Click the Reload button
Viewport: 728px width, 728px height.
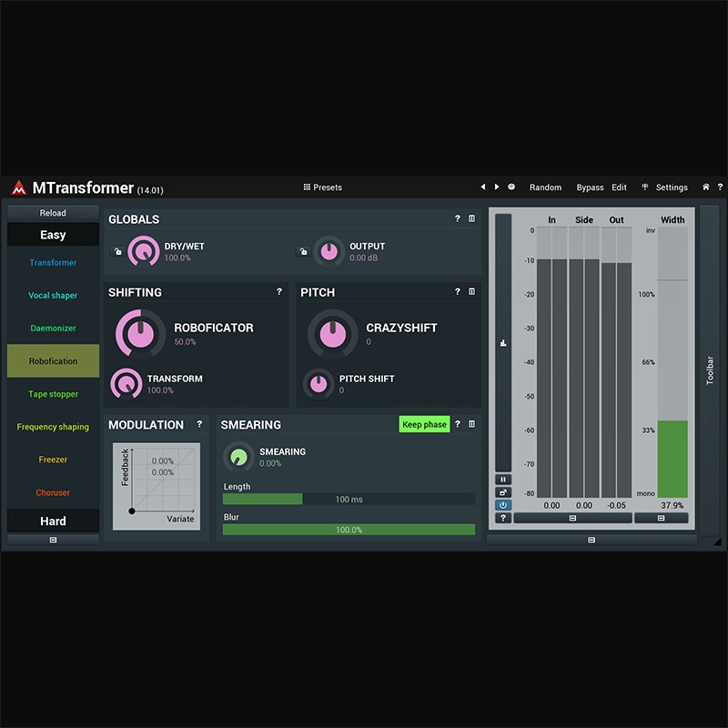coord(53,213)
